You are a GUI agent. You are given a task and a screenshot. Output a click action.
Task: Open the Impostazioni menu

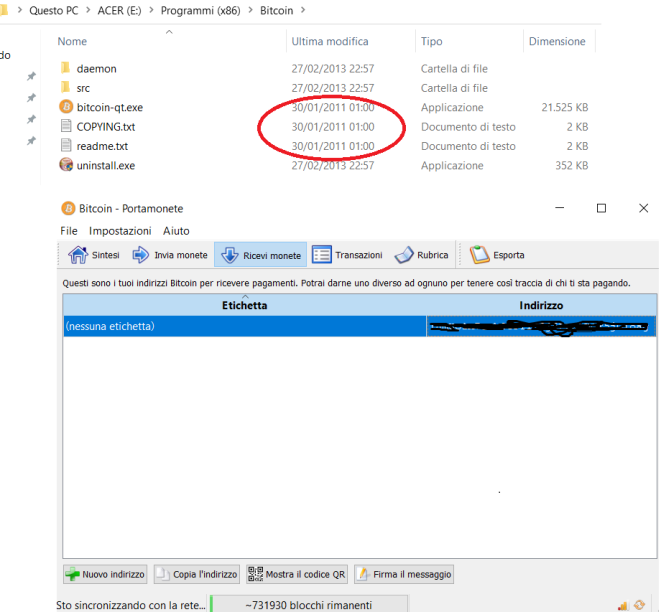pyautogui.click(x=120, y=231)
